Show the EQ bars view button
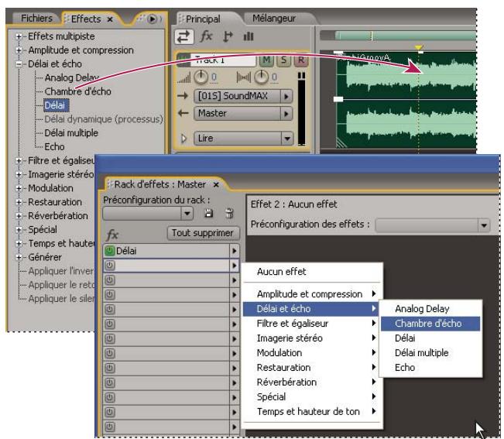 tap(249, 36)
